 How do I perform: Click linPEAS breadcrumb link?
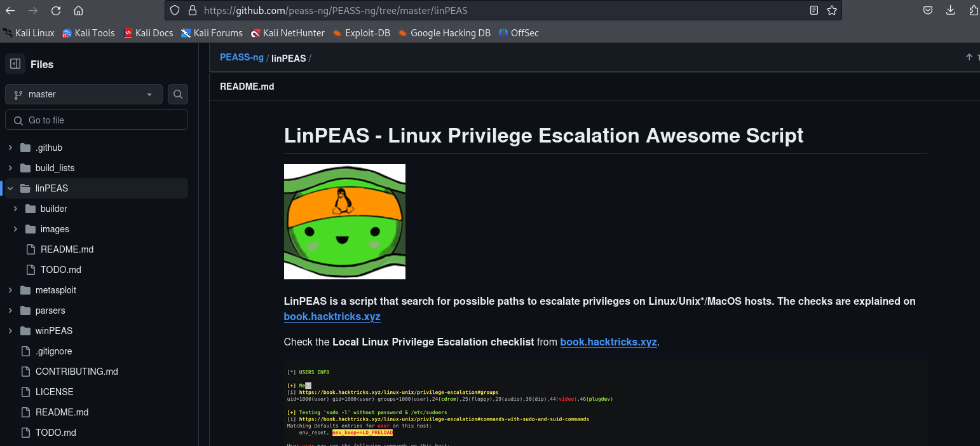pos(289,58)
